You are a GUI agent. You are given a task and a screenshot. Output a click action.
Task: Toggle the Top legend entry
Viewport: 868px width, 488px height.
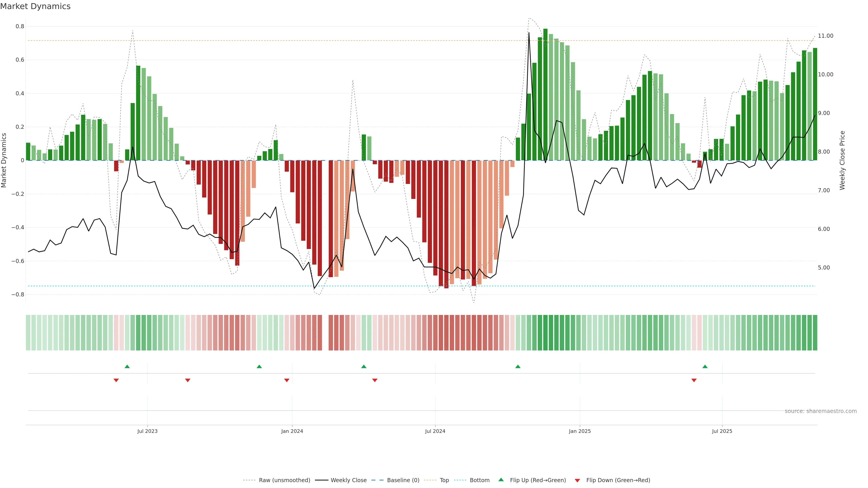(x=444, y=480)
